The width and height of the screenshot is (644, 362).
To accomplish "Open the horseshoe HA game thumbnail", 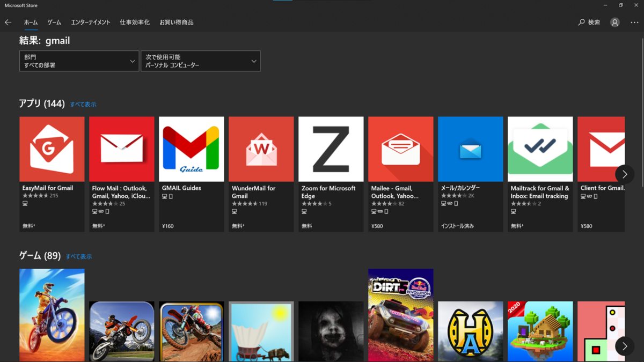I will pyautogui.click(x=471, y=331).
